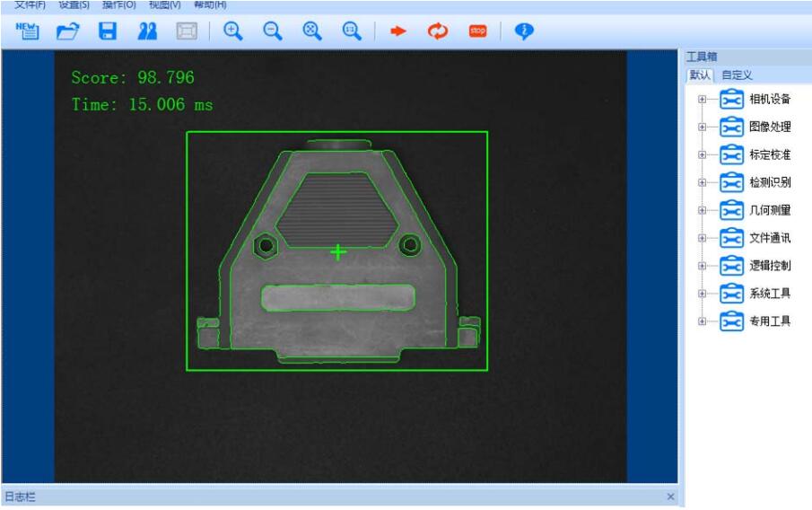Expand the 几何测量 tree node
The width and height of the screenshot is (812, 510).
tap(703, 211)
